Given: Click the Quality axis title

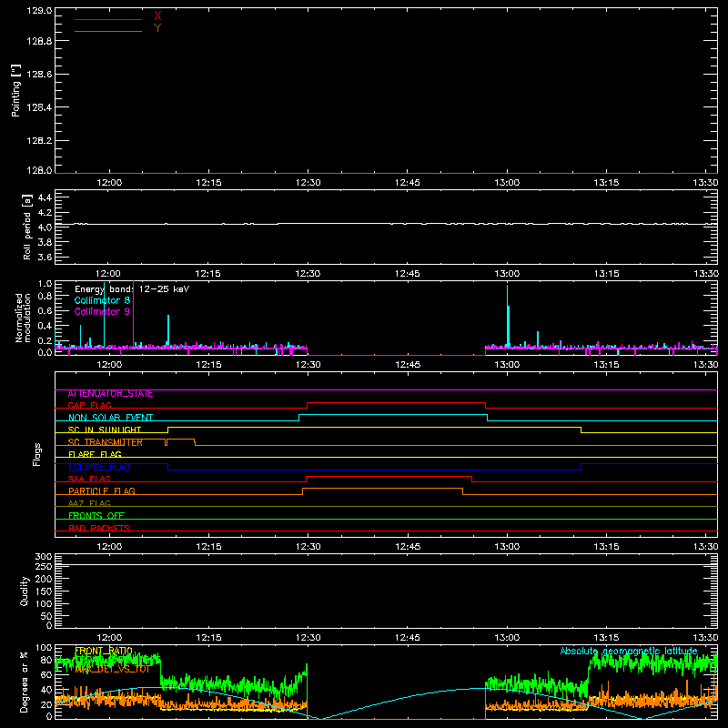Looking at the screenshot, I should coord(25,591).
